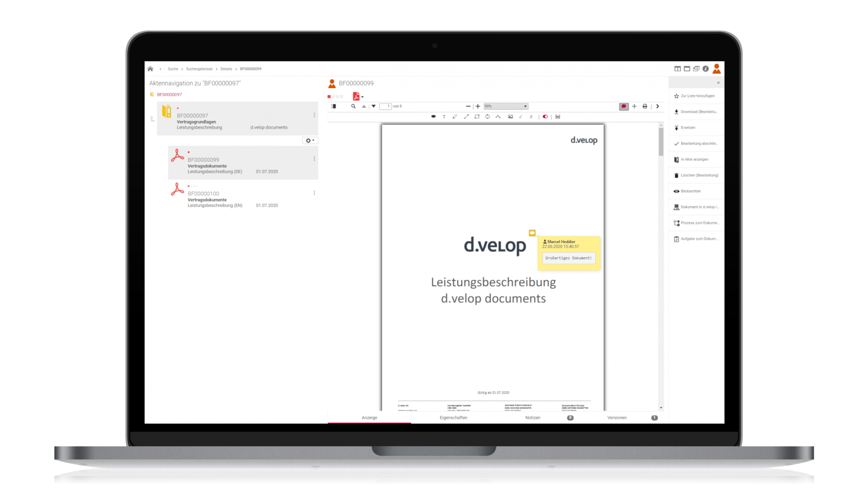Open the 90% zoom level dropdown
The height and width of the screenshot is (499, 868).
coord(506,106)
